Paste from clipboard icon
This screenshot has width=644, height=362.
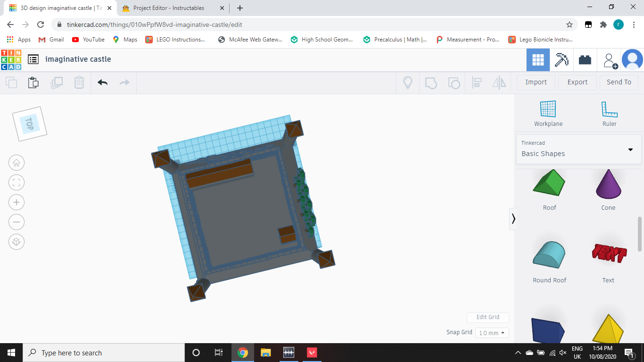click(x=33, y=82)
